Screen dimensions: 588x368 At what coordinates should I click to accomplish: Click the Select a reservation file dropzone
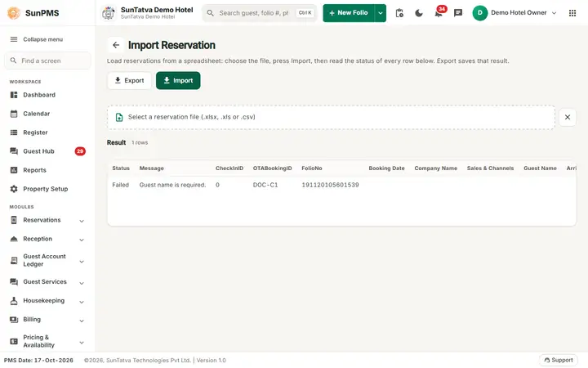click(x=331, y=117)
